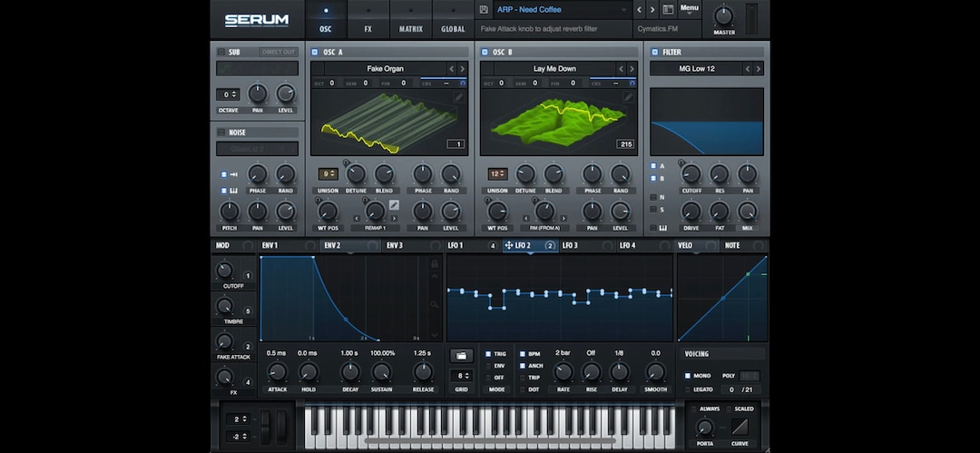This screenshot has width=980, height=453.
Task: Click the Serum logo
Action: [257, 20]
